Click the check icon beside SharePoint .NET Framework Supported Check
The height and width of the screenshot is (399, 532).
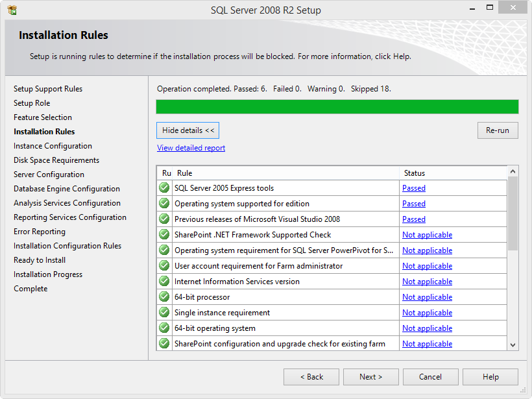[163, 234]
